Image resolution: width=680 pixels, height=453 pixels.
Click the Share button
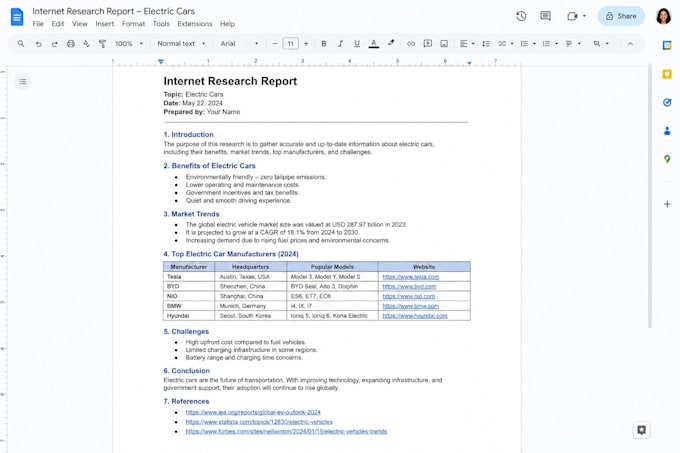coord(621,16)
